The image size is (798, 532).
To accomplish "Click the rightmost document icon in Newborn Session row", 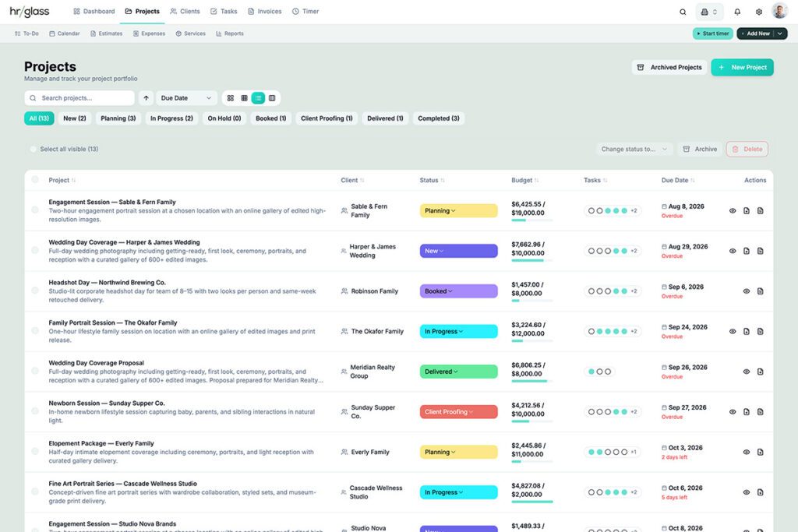I will (760, 412).
